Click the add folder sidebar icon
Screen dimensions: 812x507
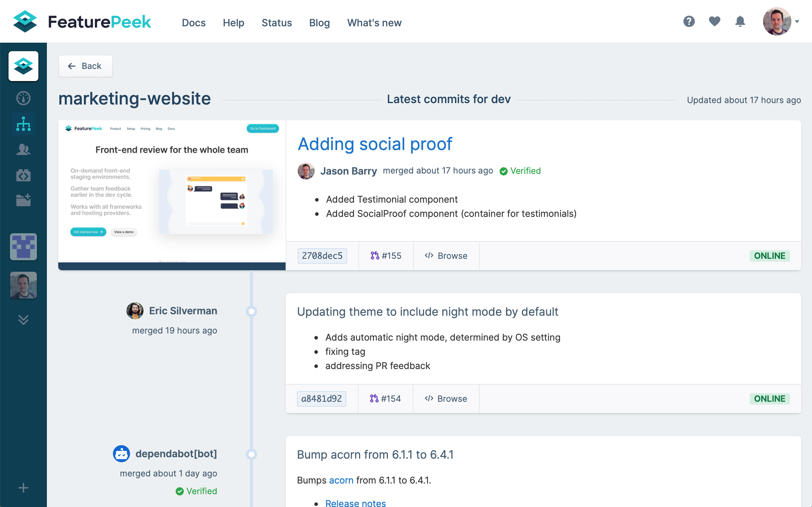[23, 200]
